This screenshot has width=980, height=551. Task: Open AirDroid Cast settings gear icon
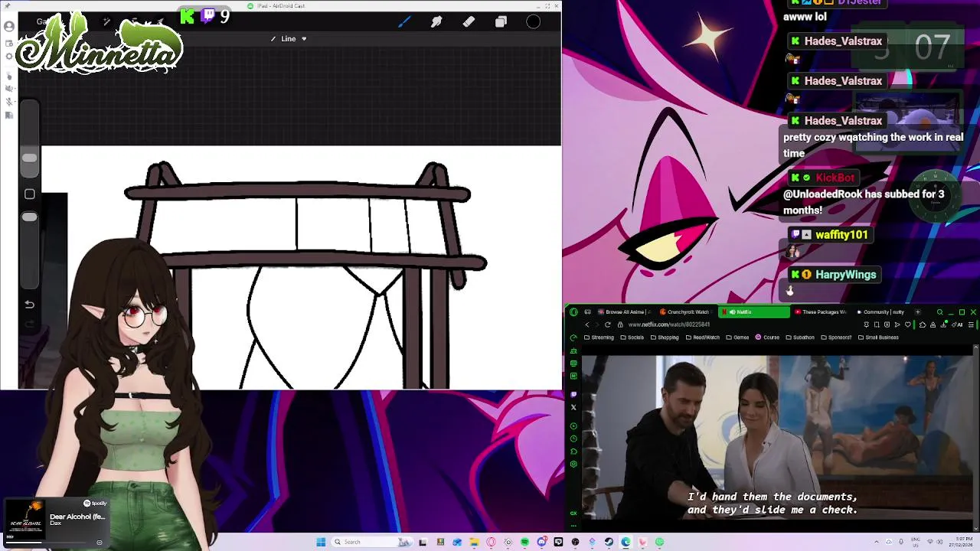[x=8, y=56]
